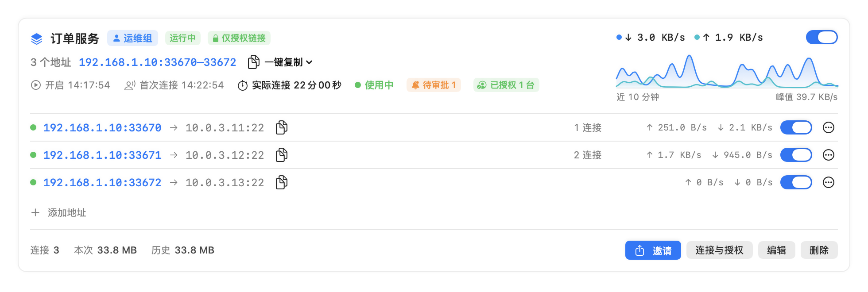Viewport: 868px width, 292px height.
Task: Turn off the 192.168.1.10:33672 mapping switch
Action: [x=796, y=182]
